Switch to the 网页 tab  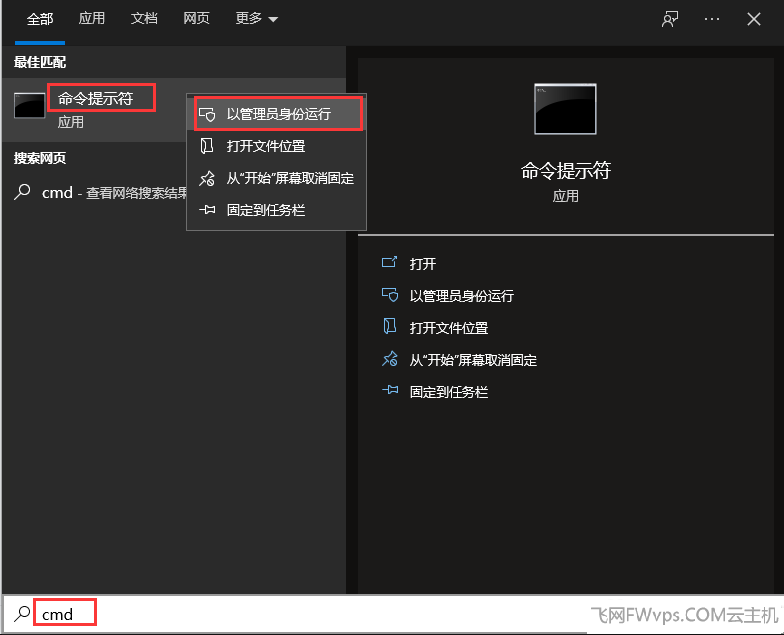[x=196, y=18]
